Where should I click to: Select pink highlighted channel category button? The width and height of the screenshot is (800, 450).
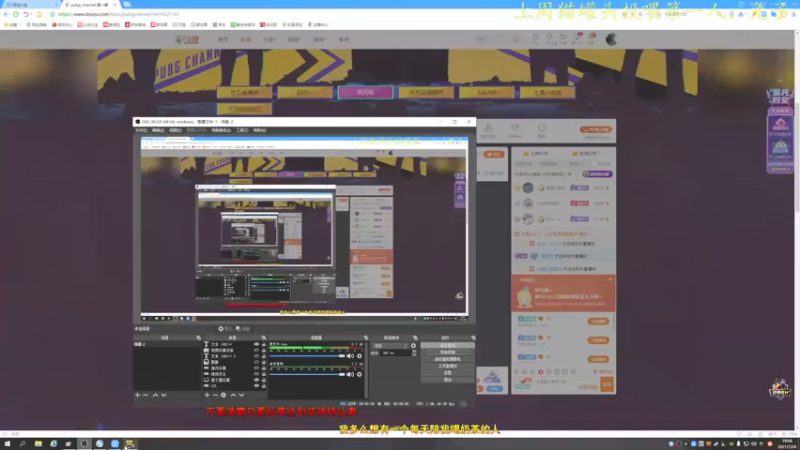coord(365,92)
